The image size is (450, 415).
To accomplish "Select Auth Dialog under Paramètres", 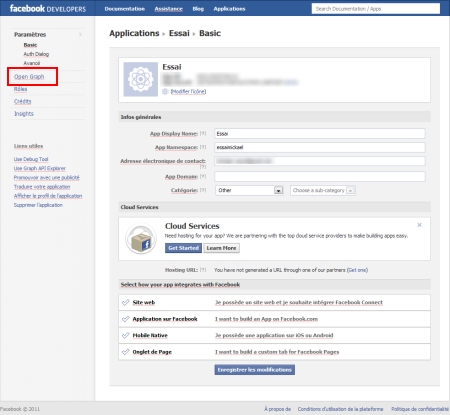I will click(x=36, y=54).
